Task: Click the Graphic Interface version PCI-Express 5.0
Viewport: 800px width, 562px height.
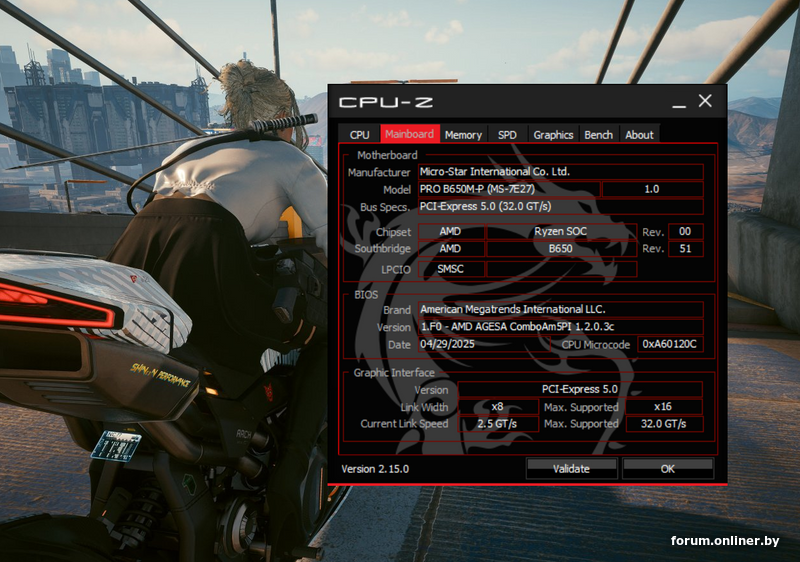Action: pyautogui.click(x=580, y=390)
